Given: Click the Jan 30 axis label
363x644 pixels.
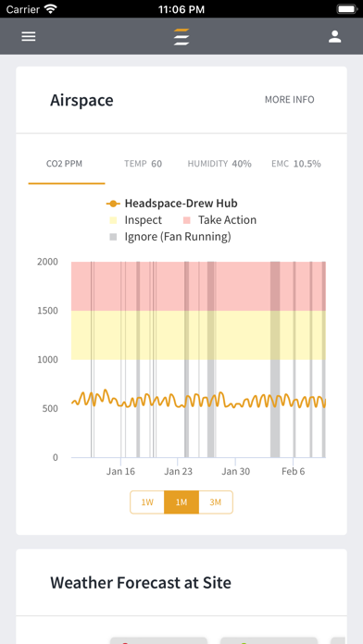Looking at the screenshot, I should coord(235,471).
